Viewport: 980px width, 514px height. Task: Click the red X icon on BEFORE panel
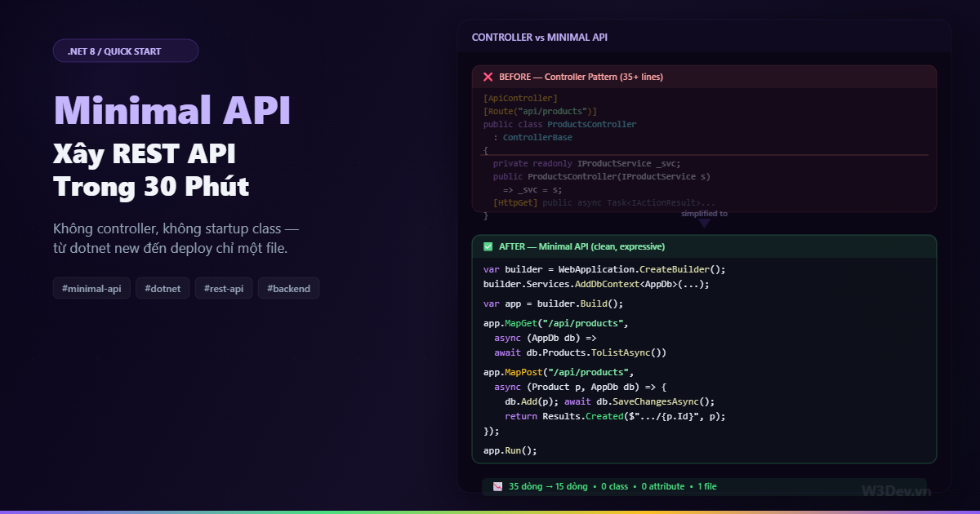488,77
